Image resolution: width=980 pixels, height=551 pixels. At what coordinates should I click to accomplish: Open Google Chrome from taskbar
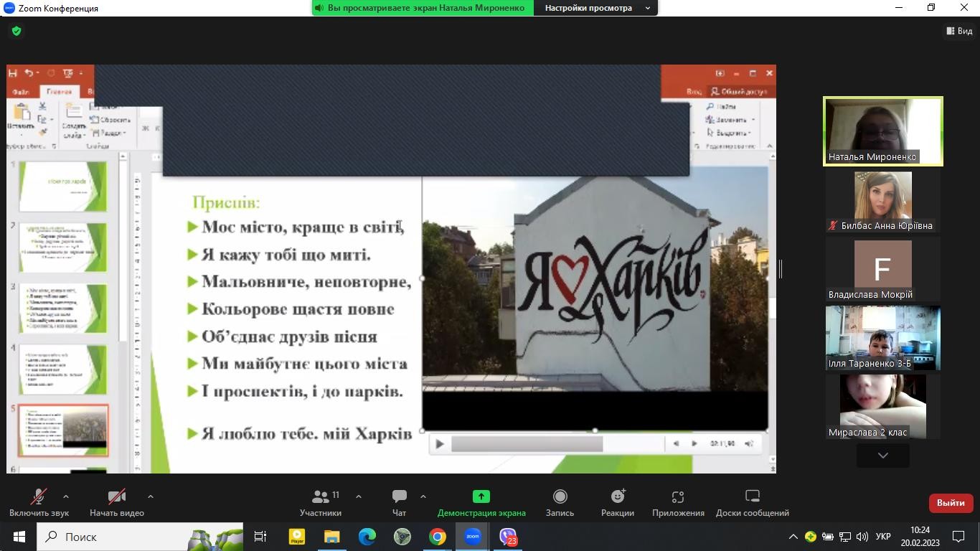[x=438, y=537]
